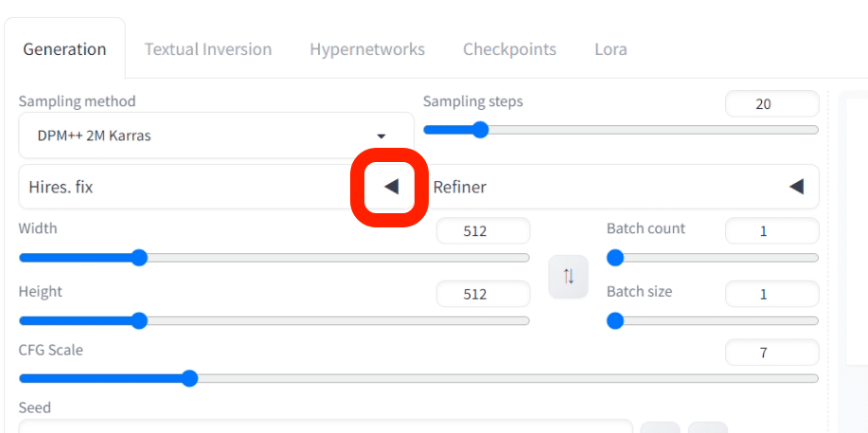Viewport: 868px width, 433px height.
Task: Open the Sampling method dropdown
Action: pyautogui.click(x=216, y=135)
